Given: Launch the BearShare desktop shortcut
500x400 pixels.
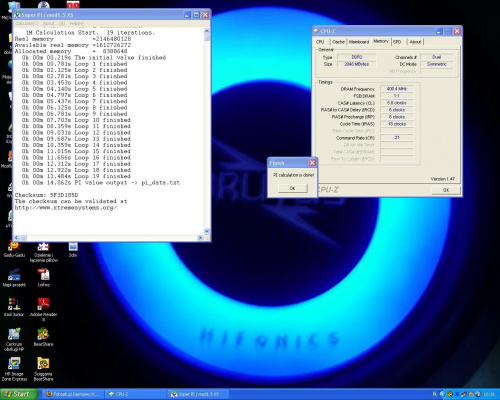Looking at the screenshot, I should [43, 336].
